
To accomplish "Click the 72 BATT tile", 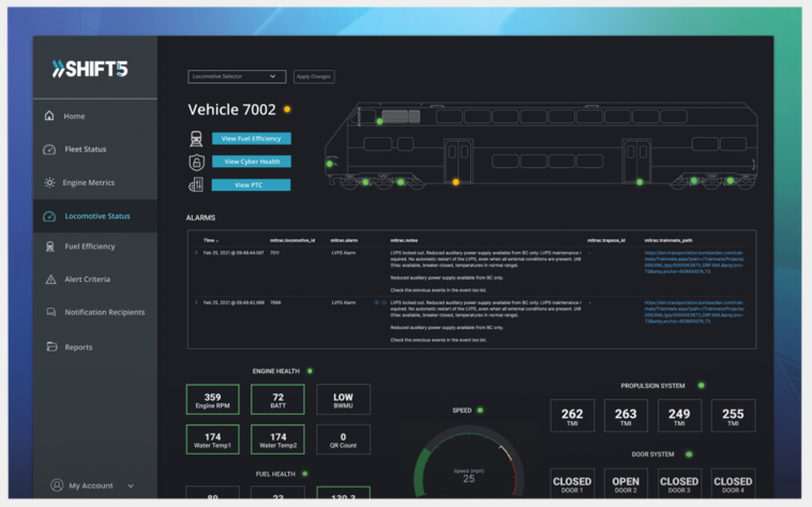I will point(278,399).
